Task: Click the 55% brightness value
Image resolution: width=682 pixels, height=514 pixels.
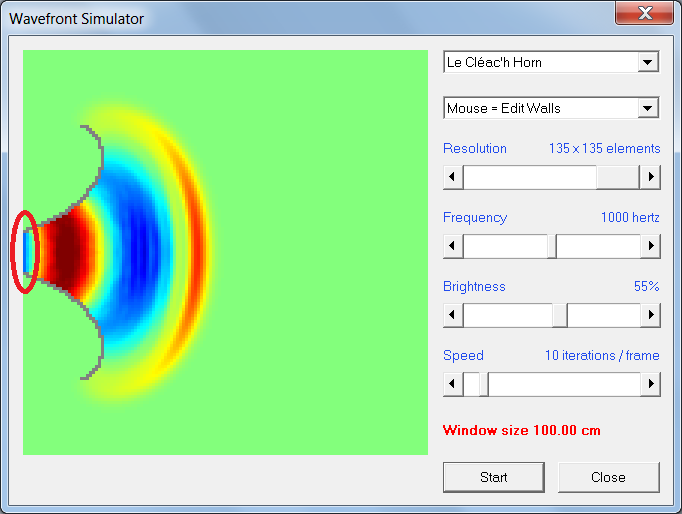Action: click(x=647, y=286)
